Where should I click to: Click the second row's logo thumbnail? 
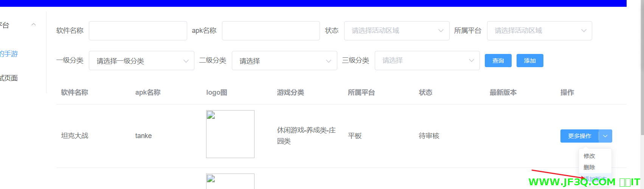pyautogui.click(x=230, y=181)
